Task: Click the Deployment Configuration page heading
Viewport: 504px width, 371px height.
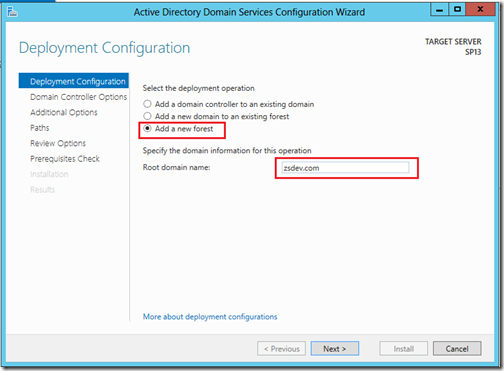Action: (104, 48)
